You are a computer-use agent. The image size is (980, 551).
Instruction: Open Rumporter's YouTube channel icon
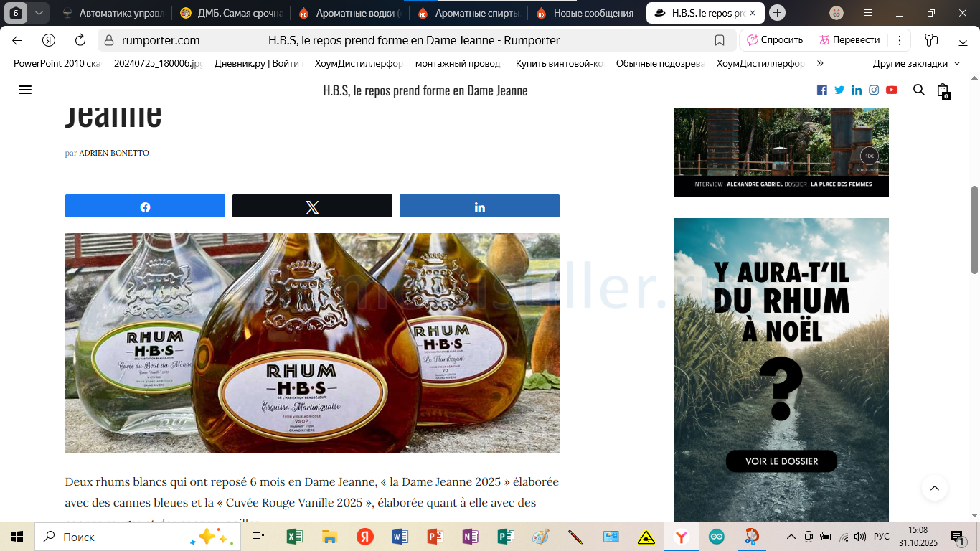(x=891, y=90)
